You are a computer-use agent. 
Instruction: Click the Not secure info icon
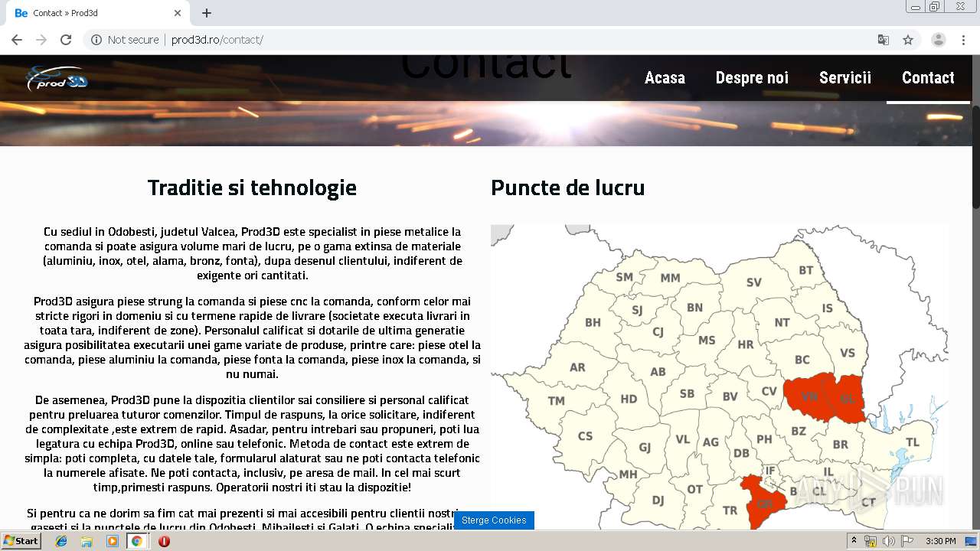(96, 40)
